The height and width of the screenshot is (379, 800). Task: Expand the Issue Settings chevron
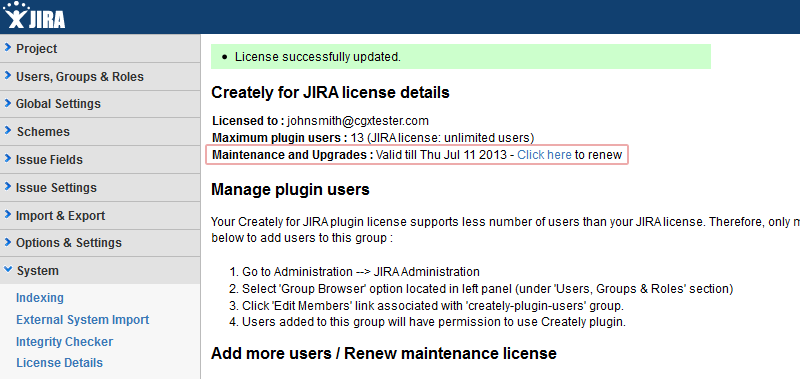click(8, 187)
